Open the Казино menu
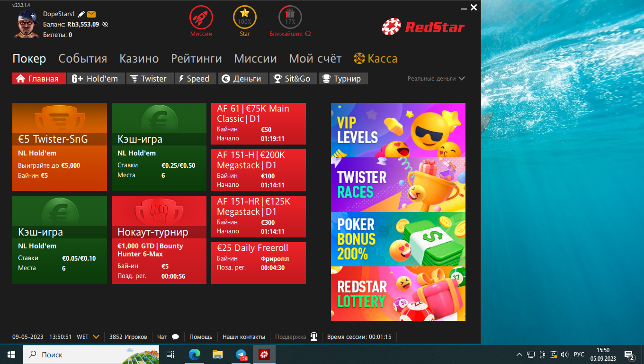This screenshot has width=644, height=364. pyautogui.click(x=139, y=59)
